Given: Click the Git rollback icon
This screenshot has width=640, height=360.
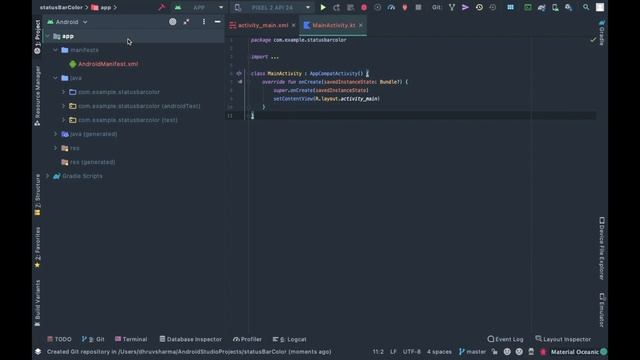Looking at the screenshot, I should [493, 7].
